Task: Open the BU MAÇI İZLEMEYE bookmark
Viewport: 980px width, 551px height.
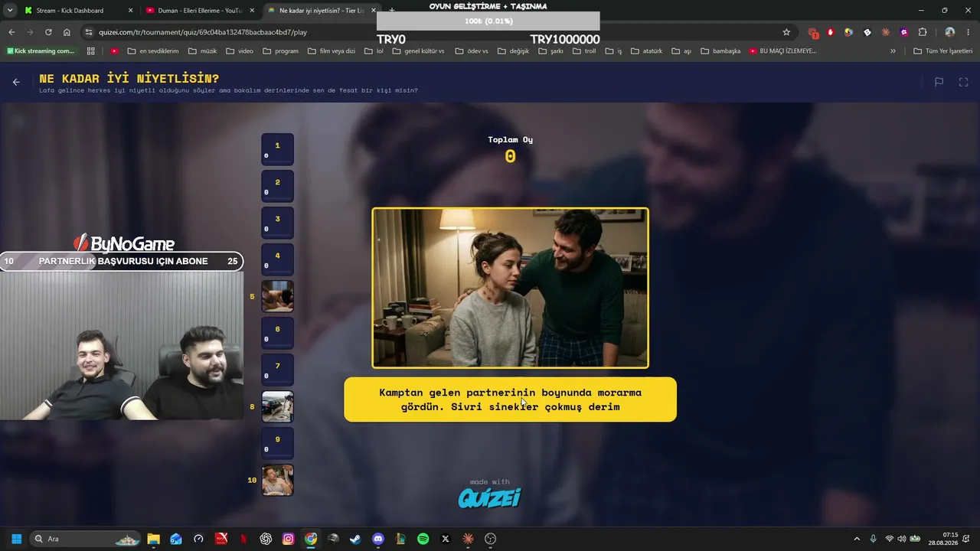Action: (782, 51)
